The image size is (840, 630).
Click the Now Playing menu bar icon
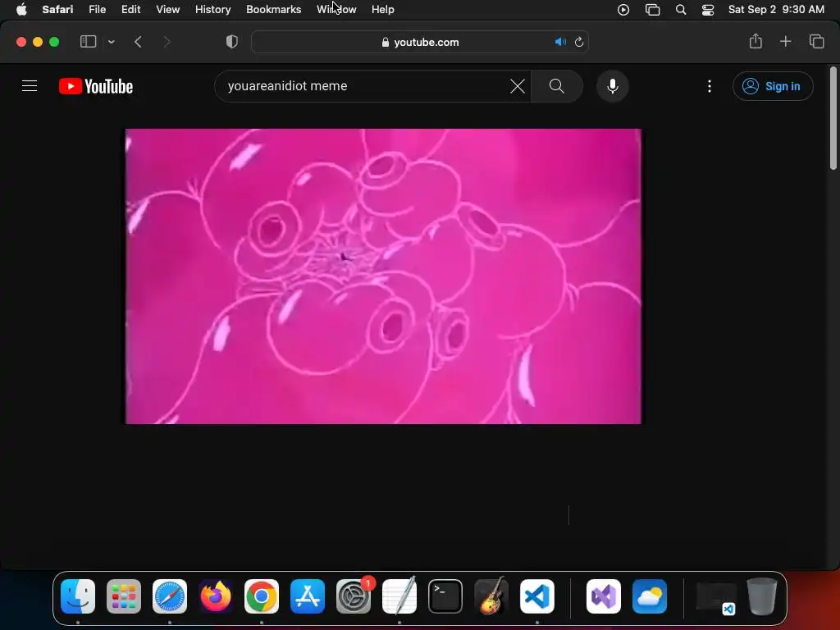(x=623, y=10)
